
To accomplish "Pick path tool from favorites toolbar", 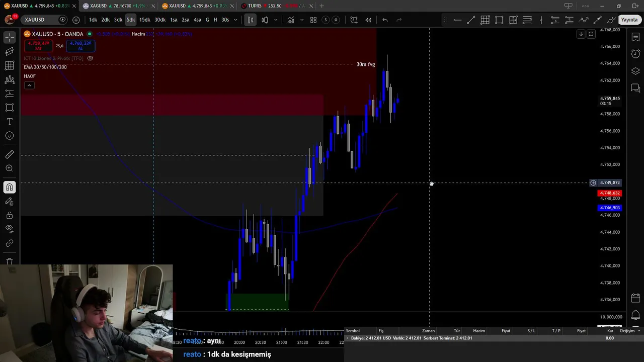I will tap(584, 20).
